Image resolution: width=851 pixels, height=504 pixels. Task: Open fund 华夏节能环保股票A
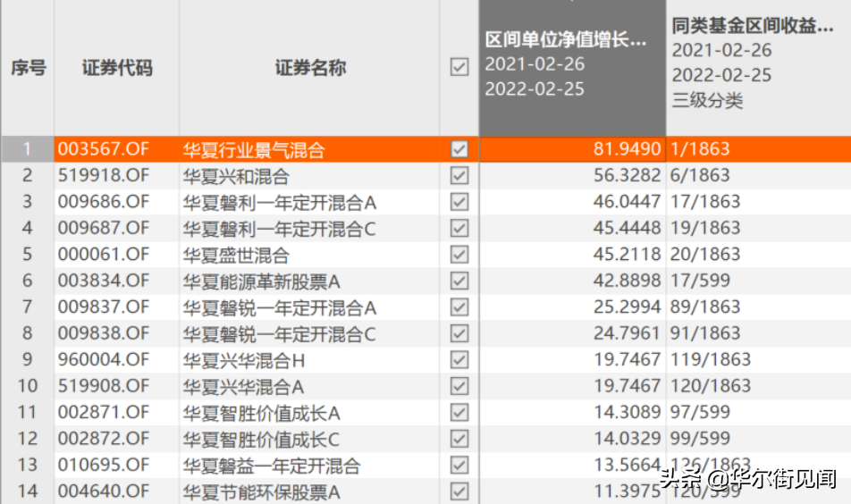tap(261, 492)
